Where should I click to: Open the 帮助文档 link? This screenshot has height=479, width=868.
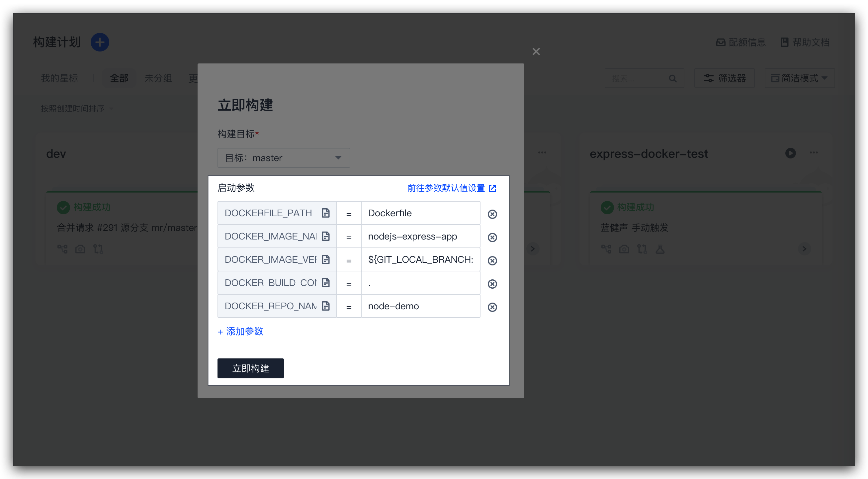click(x=805, y=42)
